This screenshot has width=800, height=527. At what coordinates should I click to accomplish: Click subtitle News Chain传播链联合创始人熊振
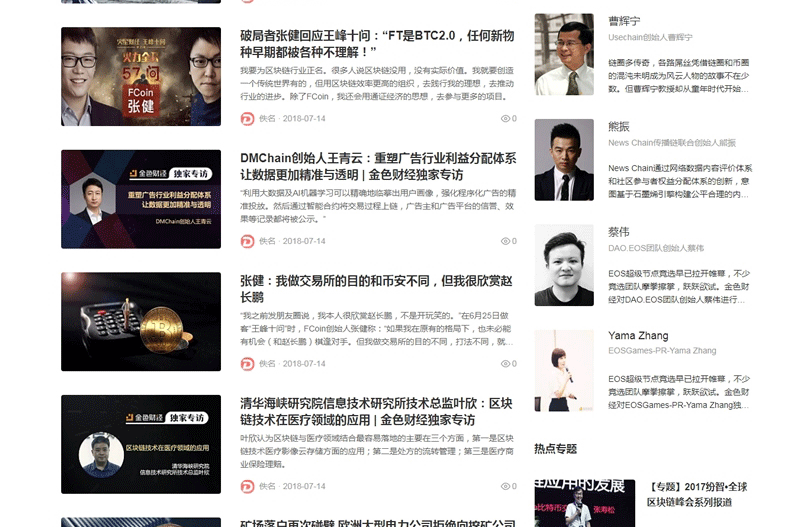(672, 143)
